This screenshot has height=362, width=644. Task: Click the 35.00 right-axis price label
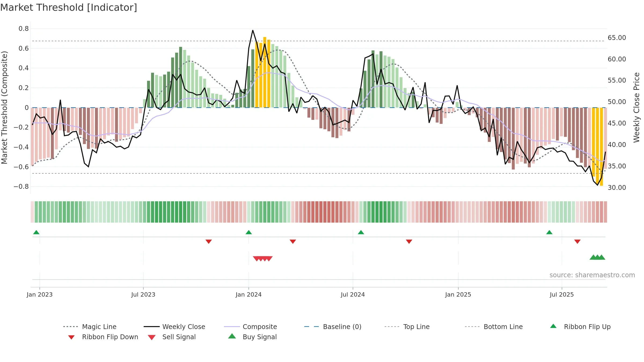point(617,166)
